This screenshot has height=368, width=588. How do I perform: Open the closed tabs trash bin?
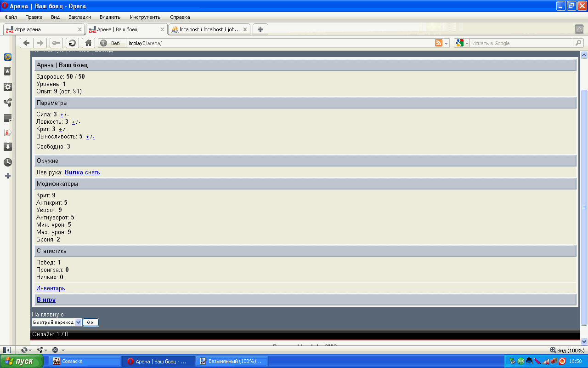coord(579,29)
